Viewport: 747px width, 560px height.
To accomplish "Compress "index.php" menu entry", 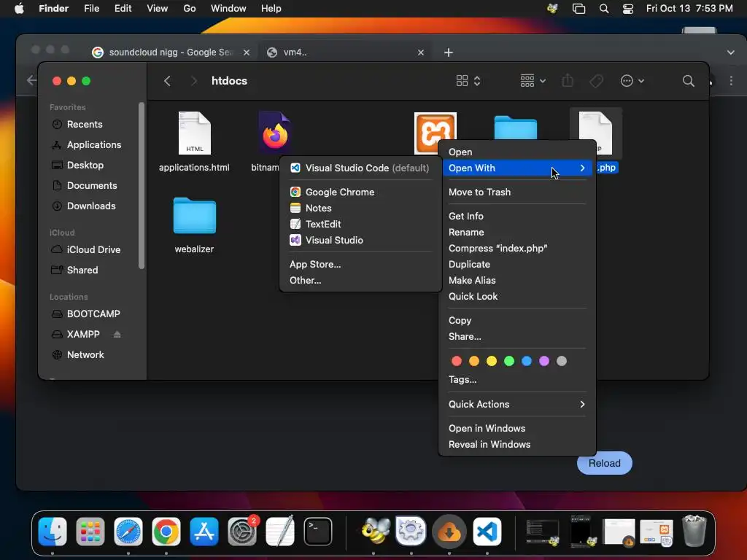I will [517, 248].
